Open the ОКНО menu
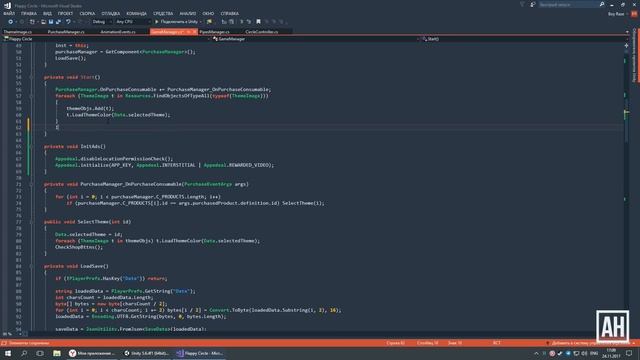 pyautogui.click(x=208, y=13)
